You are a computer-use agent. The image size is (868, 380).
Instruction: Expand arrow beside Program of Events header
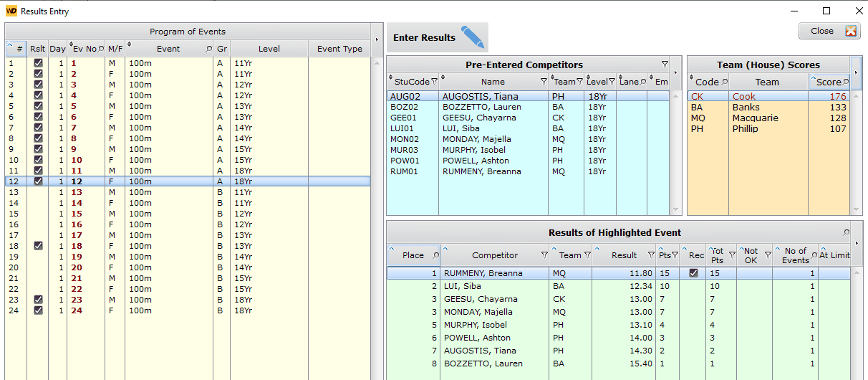tap(377, 40)
